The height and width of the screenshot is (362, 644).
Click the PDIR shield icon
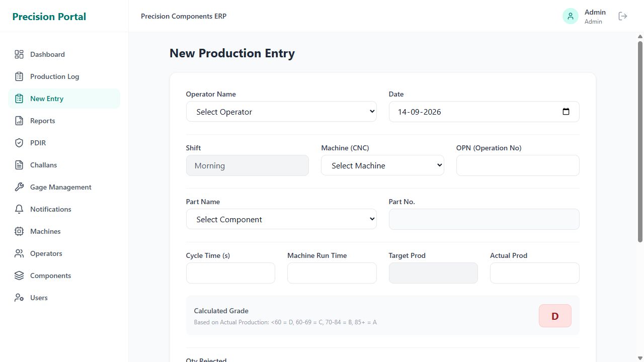19,143
